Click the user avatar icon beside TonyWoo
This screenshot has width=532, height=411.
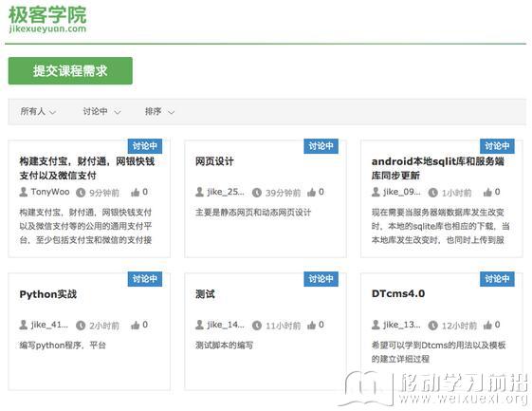(24, 192)
